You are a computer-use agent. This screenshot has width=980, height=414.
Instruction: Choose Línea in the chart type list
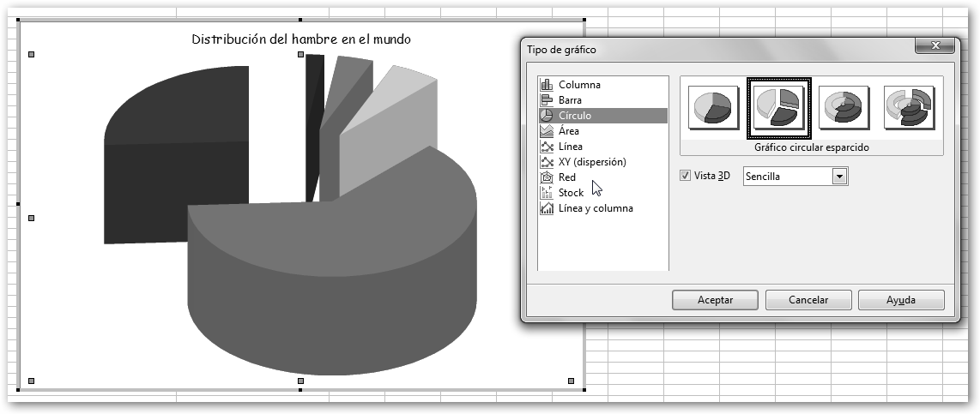tap(570, 147)
